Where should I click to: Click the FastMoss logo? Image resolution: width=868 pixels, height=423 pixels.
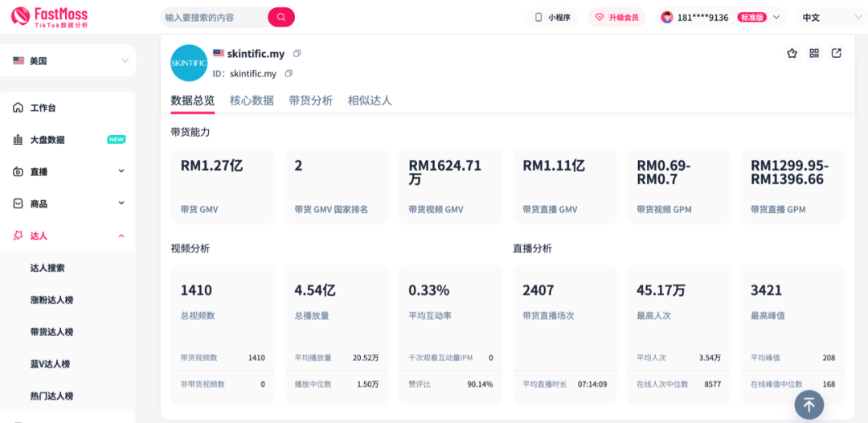[49, 17]
